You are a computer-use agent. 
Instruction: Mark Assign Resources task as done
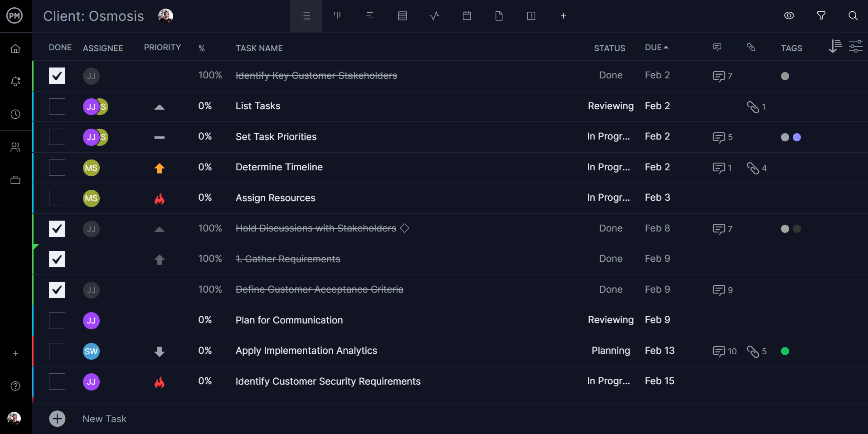[x=57, y=198]
